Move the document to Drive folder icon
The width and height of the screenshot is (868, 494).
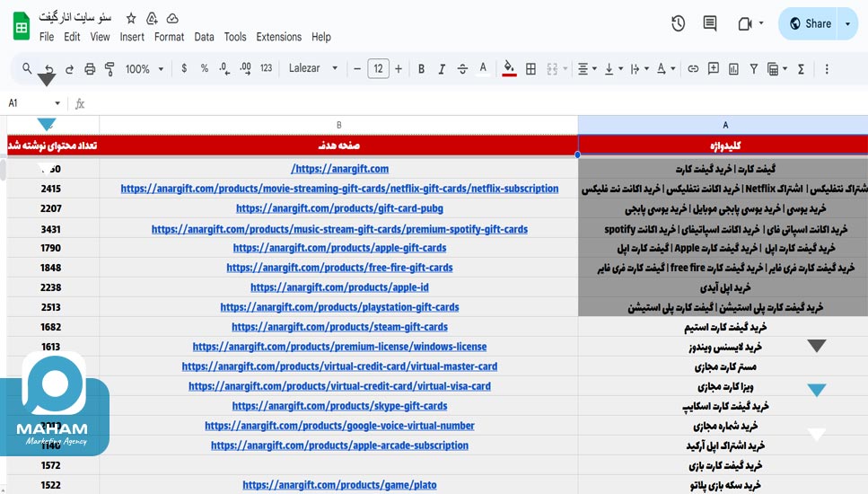152,18
